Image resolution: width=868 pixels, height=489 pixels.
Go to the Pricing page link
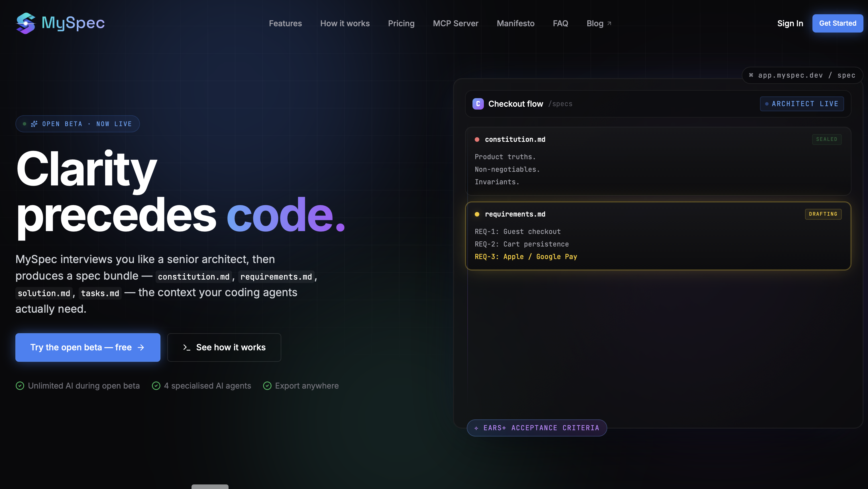[x=401, y=23]
